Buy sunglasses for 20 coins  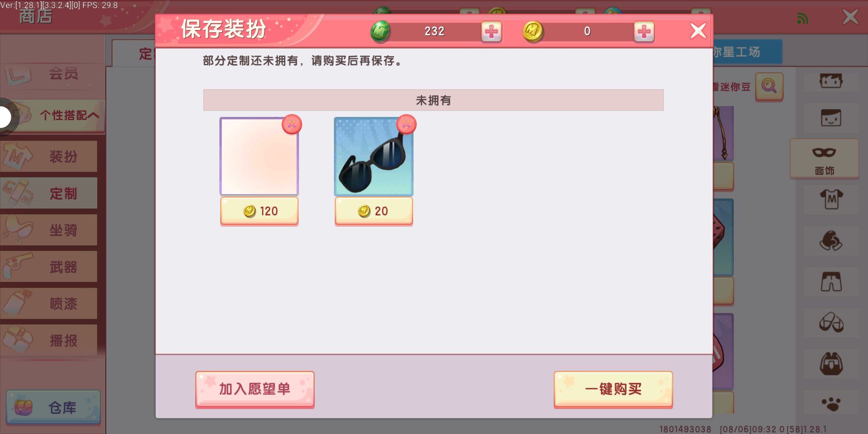pyautogui.click(x=374, y=211)
